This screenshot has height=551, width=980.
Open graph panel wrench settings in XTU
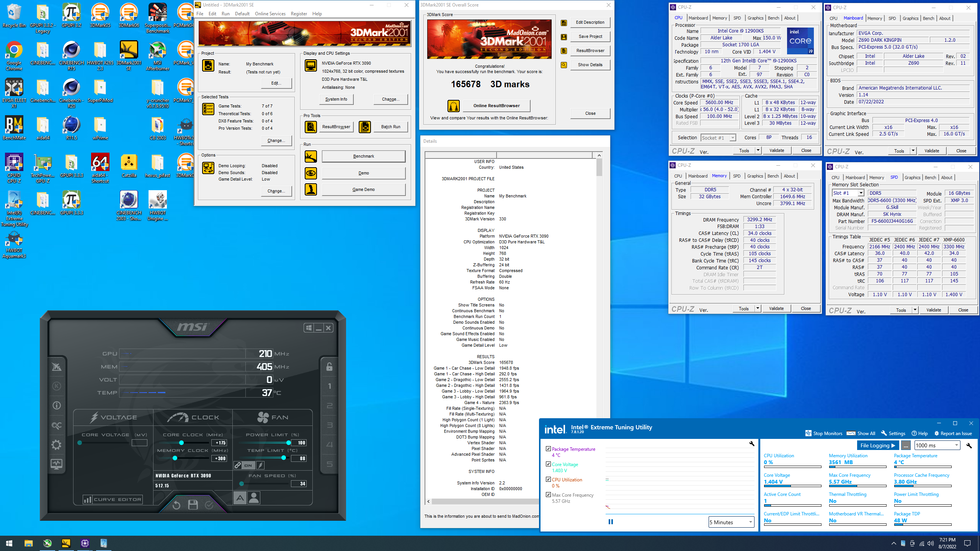751,443
